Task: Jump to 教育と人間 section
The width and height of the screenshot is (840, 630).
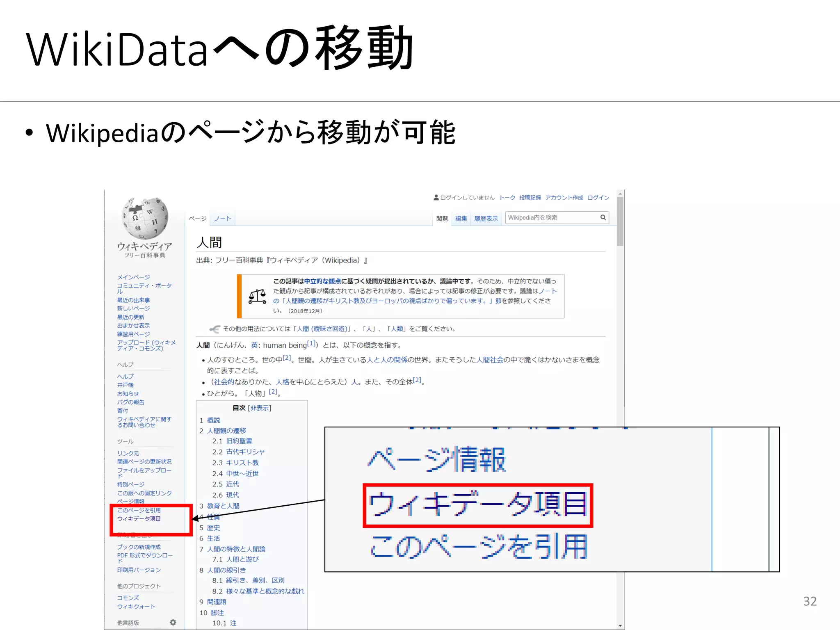Action: click(224, 506)
